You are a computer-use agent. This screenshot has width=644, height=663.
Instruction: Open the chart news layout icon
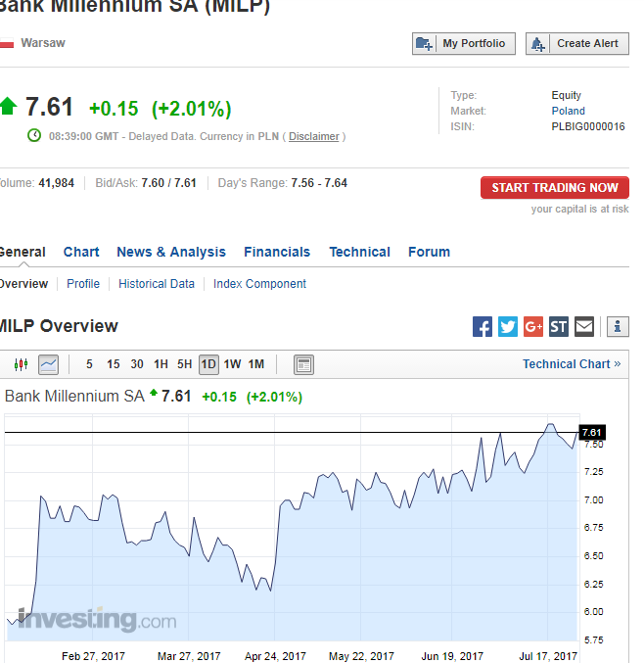click(303, 364)
